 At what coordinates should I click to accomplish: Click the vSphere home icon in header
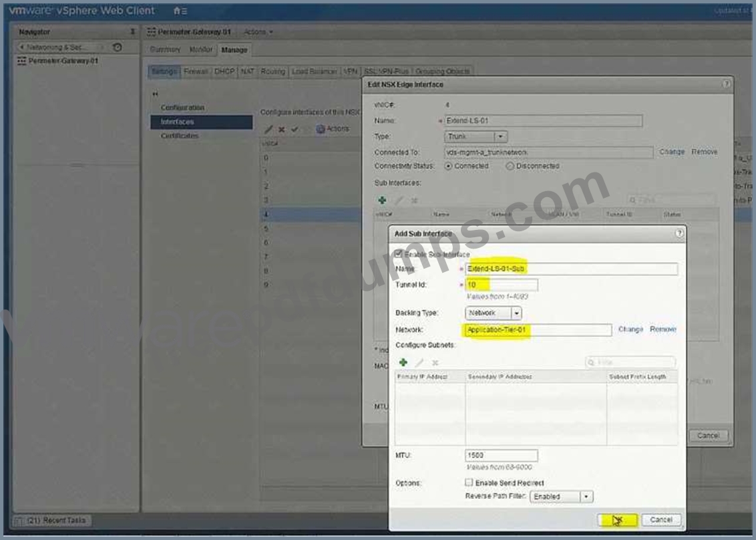click(176, 11)
